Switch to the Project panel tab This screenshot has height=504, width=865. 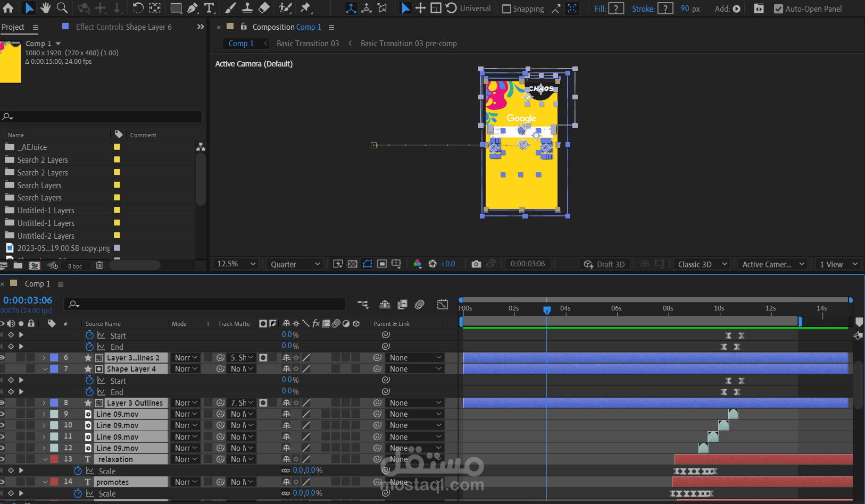pyautogui.click(x=13, y=27)
